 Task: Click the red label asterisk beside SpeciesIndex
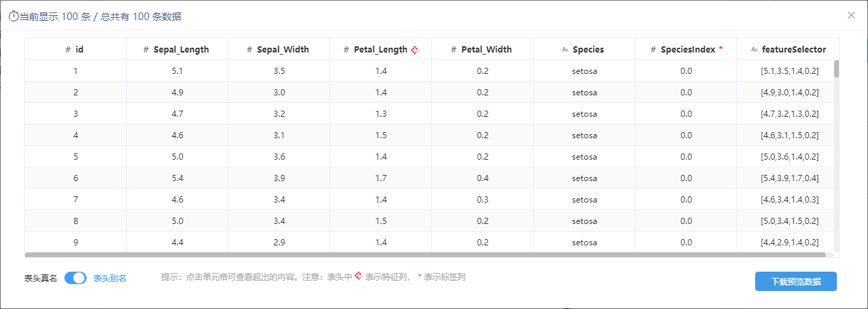tap(721, 49)
